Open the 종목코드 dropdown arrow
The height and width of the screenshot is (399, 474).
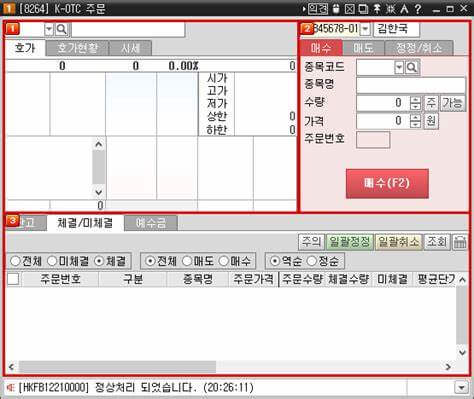[x=399, y=68]
